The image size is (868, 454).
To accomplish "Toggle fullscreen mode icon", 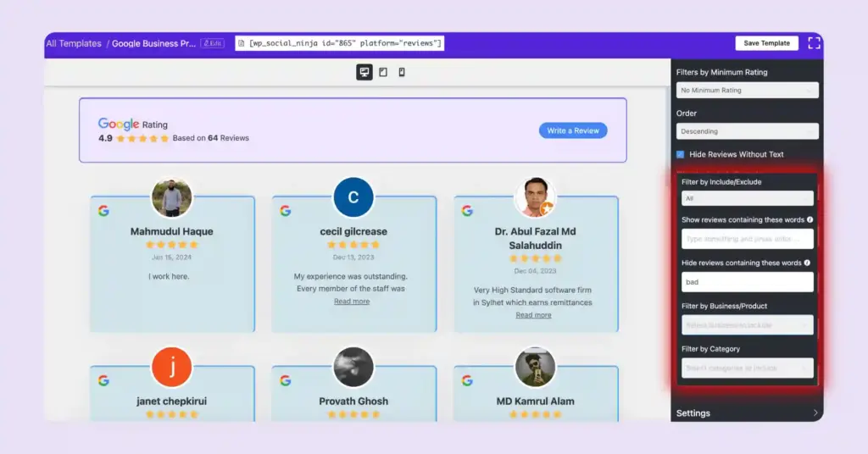I will [814, 43].
